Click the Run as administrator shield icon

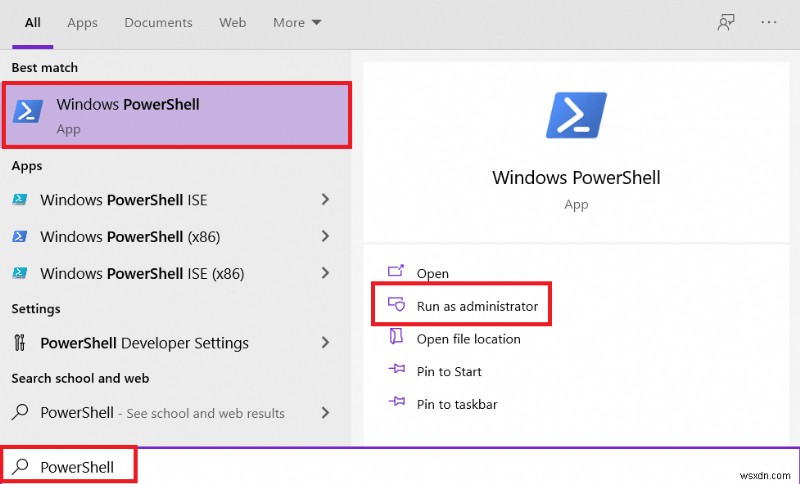pyautogui.click(x=396, y=306)
